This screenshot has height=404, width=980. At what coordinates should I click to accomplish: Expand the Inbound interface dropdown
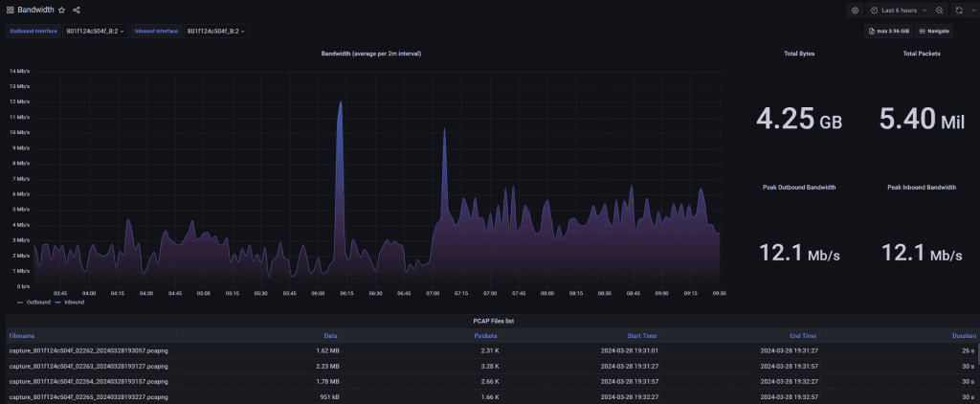pyautogui.click(x=215, y=31)
